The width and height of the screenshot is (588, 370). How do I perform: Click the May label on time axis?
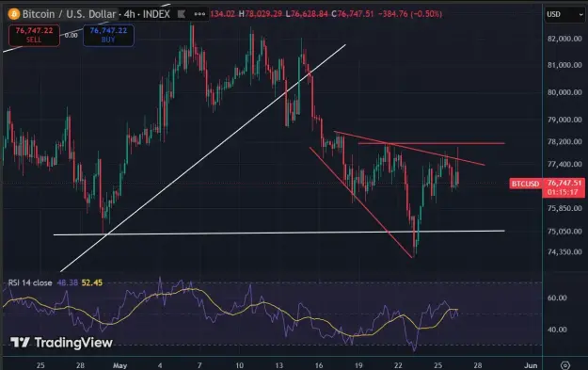[120, 365]
